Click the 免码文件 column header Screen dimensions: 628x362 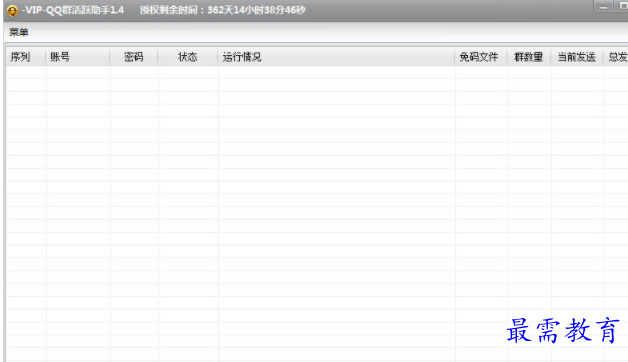point(481,57)
